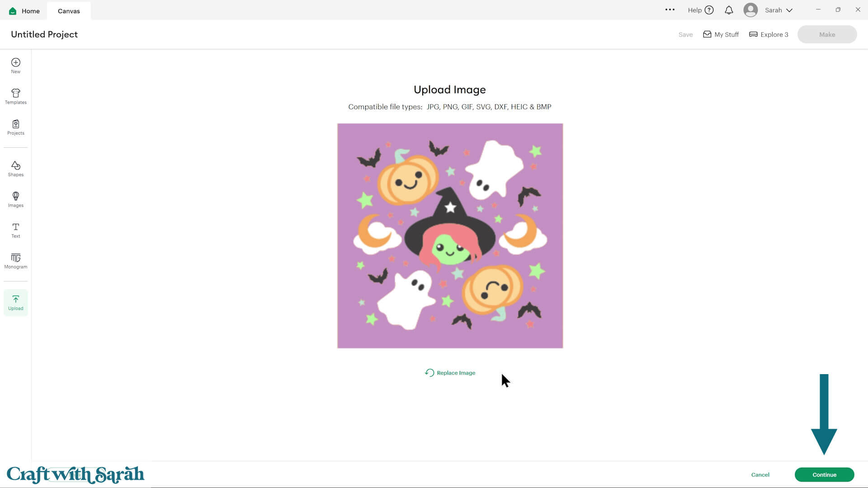The height and width of the screenshot is (488, 868).
Task: Create a new project via New icon
Action: (x=15, y=65)
